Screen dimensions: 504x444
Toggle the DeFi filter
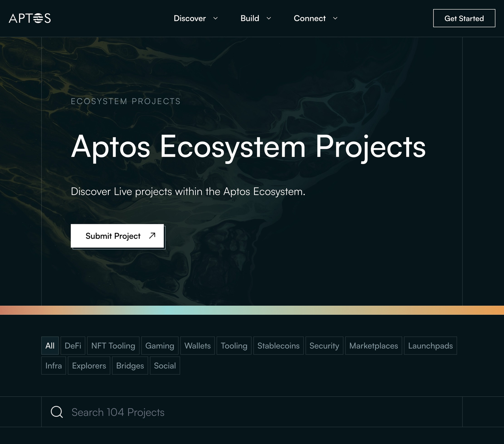73,346
